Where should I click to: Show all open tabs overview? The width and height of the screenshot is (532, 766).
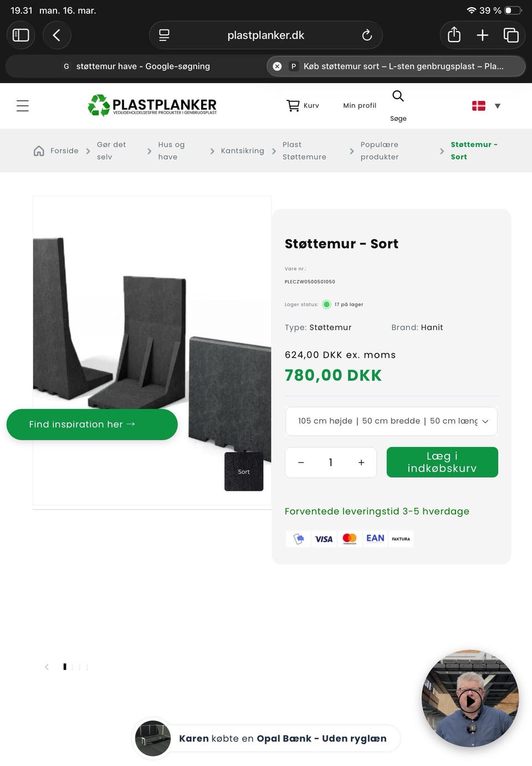click(510, 35)
